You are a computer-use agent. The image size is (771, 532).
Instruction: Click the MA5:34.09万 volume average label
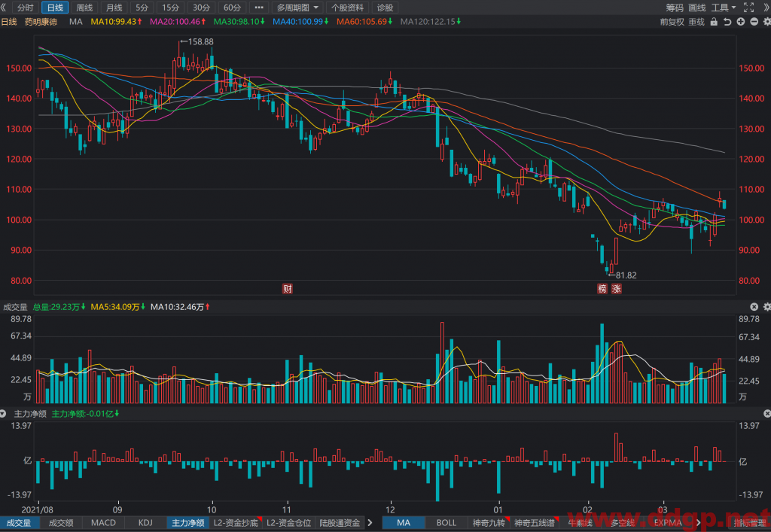(x=118, y=307)
